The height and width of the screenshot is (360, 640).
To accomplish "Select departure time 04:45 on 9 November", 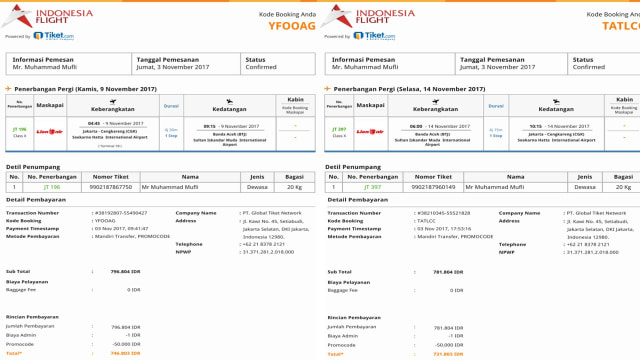I will (94, 123).
